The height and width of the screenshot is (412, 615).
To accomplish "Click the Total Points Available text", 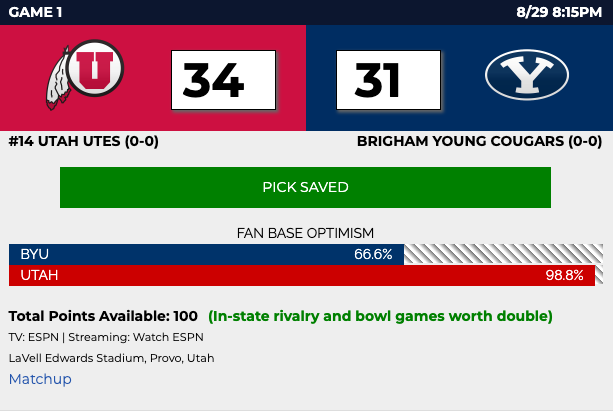I will [x=103, y=316].
